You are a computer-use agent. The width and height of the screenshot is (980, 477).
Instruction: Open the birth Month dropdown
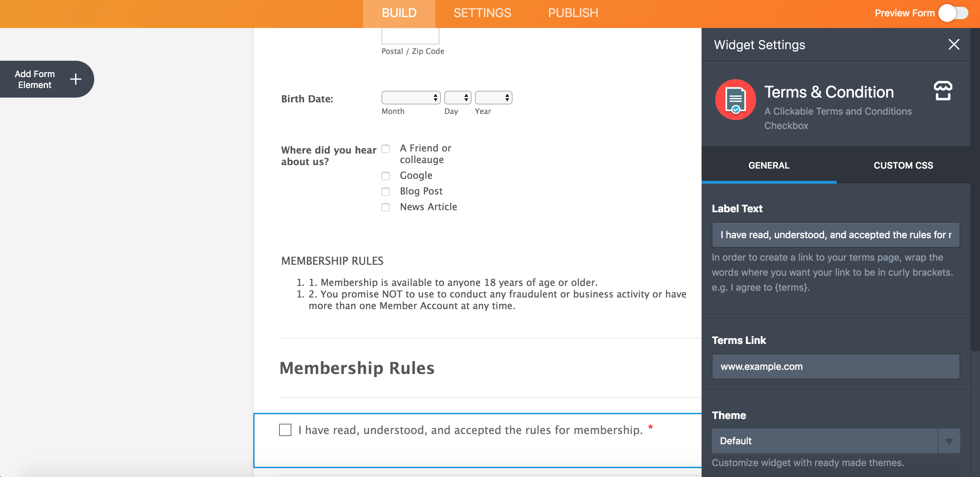(411, 98)
